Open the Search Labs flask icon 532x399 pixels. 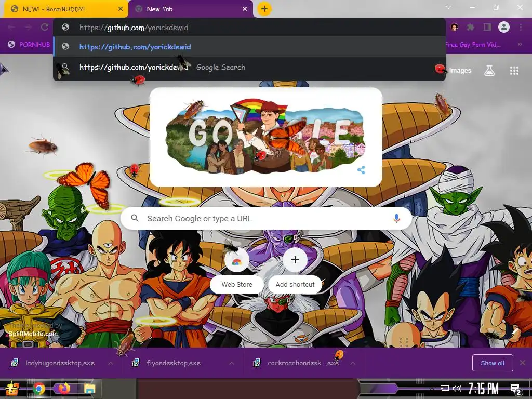click(x=489, y=71)
